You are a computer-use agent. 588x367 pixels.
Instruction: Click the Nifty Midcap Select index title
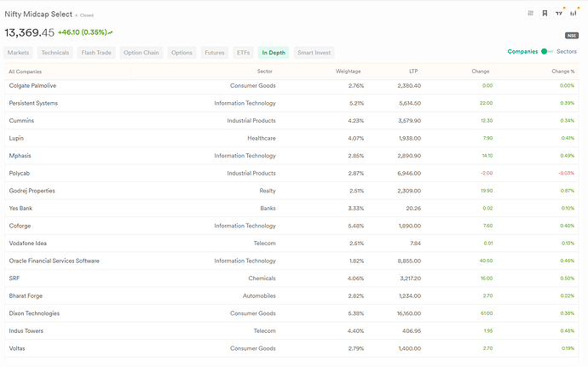click(x=38, y=14)
